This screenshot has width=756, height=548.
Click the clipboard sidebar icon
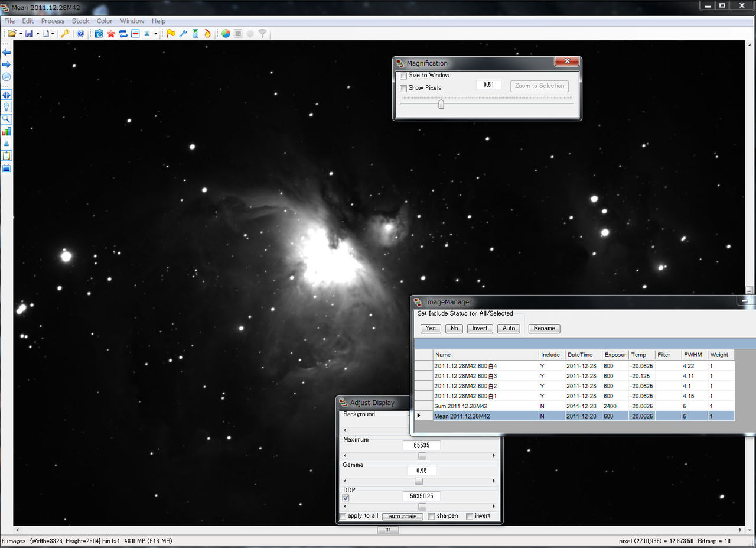click(x=6, y=155)
